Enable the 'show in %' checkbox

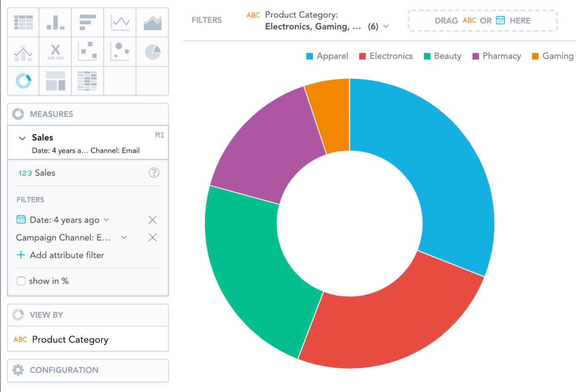(x=21, y=281)
